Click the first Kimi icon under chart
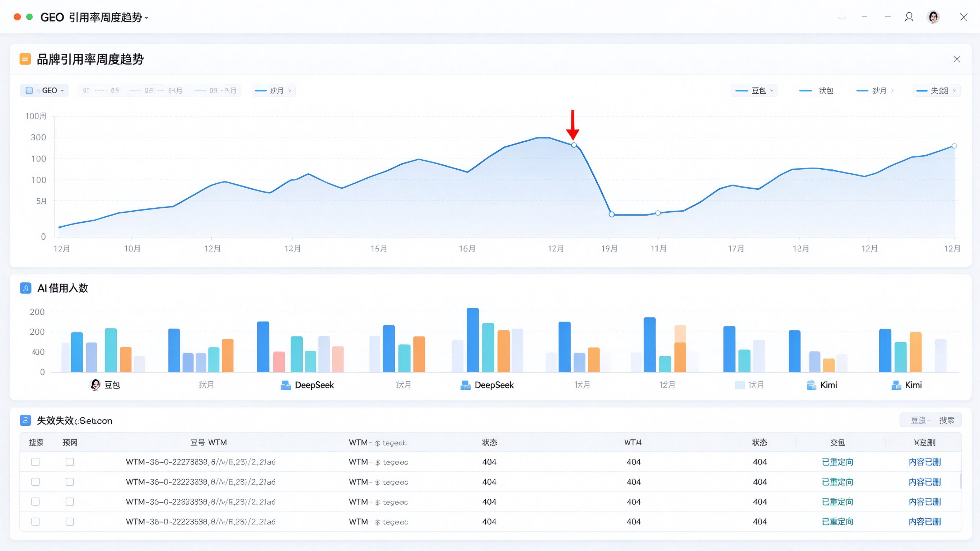This screenshot has height=551, width=980. 812,385
